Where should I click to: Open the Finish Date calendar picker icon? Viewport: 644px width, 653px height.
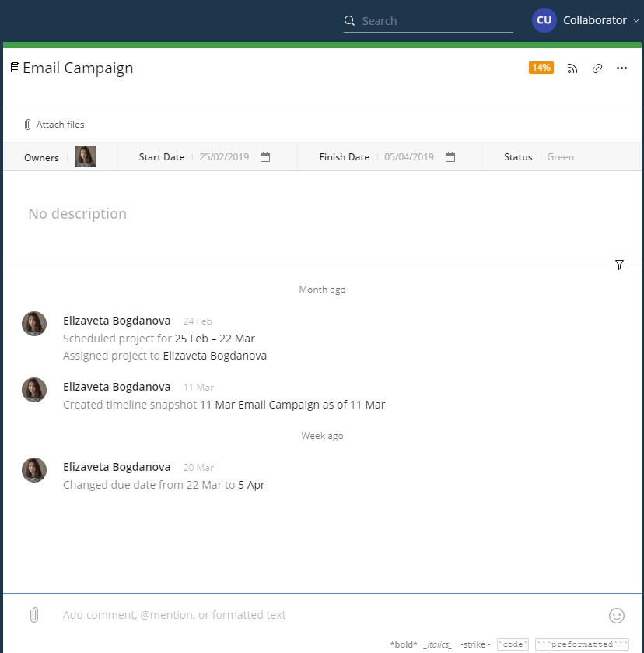click(450, 157)
